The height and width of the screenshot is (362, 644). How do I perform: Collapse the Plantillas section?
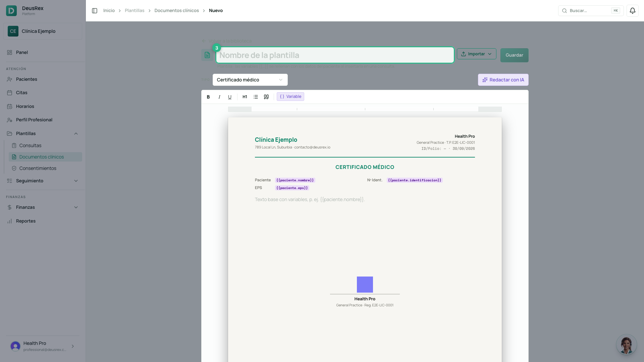click(x=43, y=133)
